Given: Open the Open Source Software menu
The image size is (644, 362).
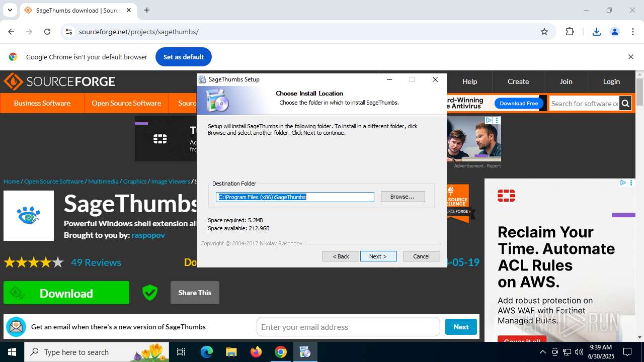Looking at the screenshot, I should point(126,103).
